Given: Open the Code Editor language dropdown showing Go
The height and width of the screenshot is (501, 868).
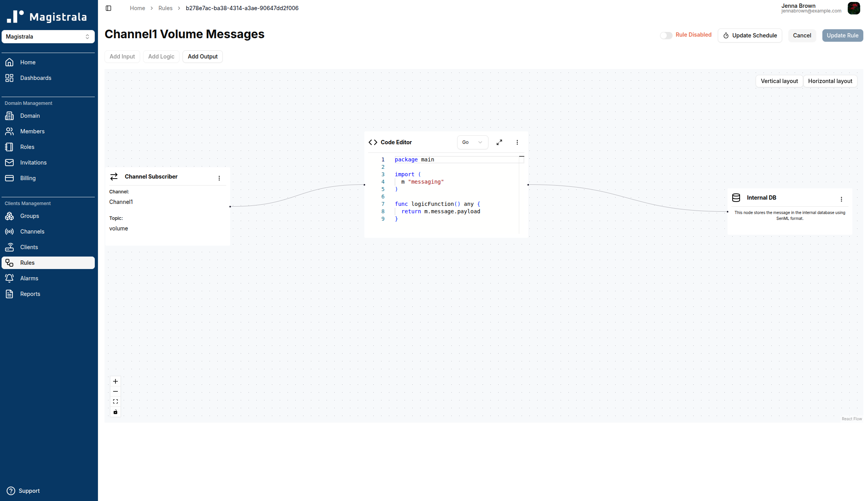Looking at the screenshot, I should click(472, 142).
